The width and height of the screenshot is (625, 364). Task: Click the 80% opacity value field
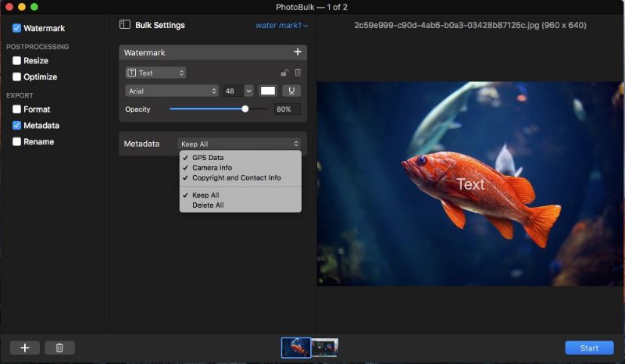tap(287, 109)
